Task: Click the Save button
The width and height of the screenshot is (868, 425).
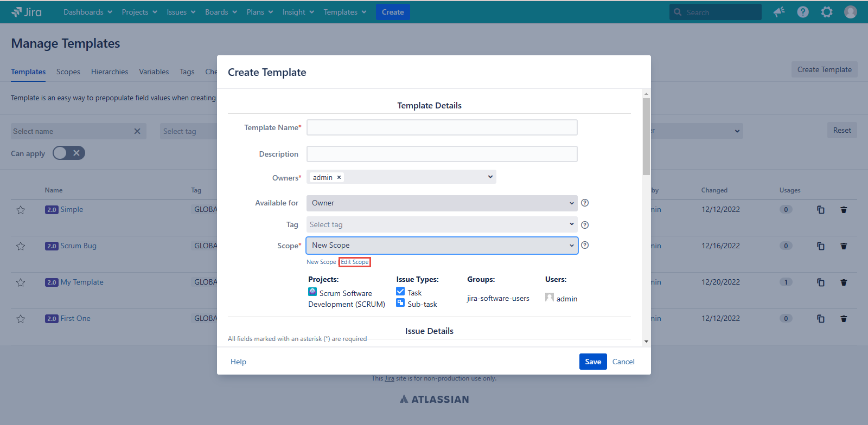Action: [592, 362]
